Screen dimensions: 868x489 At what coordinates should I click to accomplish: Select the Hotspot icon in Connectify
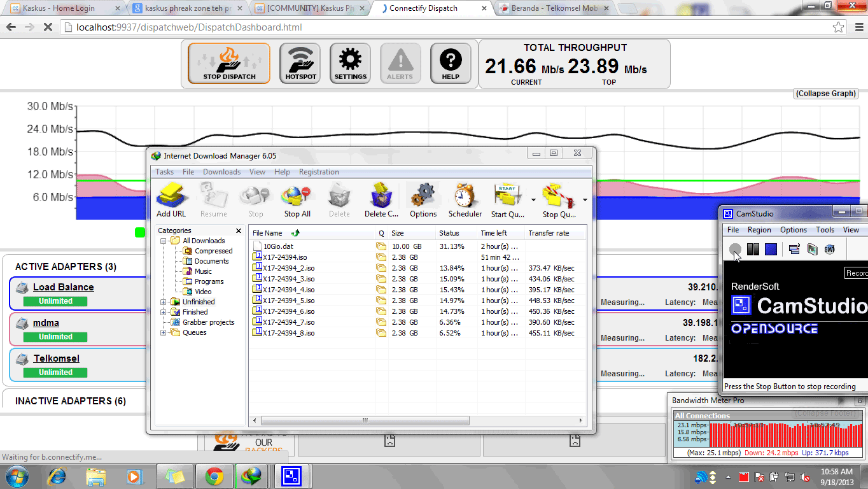[299, 62]
